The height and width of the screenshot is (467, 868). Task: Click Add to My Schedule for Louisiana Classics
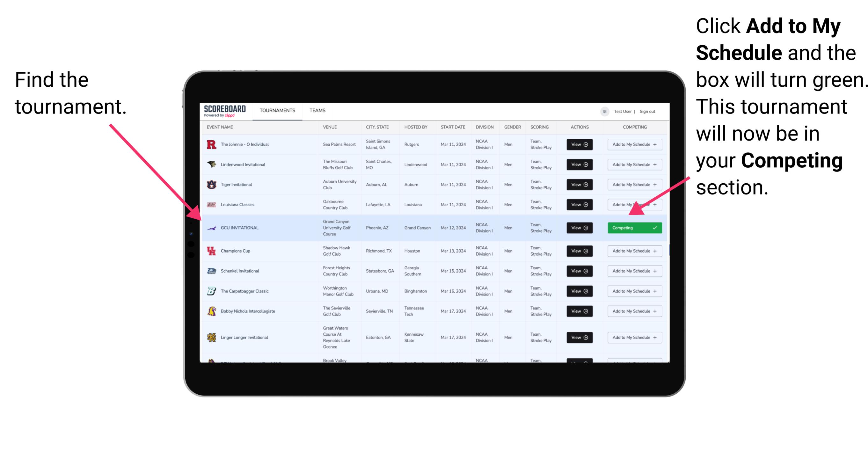(x=633, y=205)
